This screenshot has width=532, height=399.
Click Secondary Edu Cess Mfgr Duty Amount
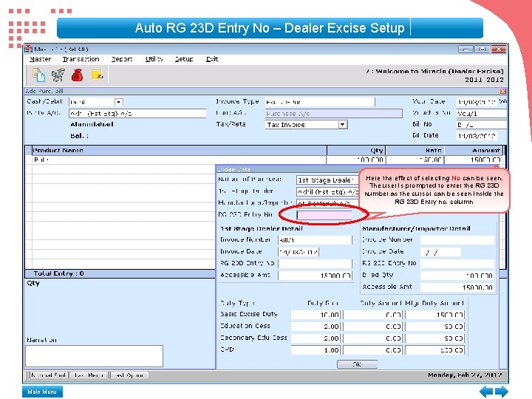pyautogui.click(x=434, y=338)
